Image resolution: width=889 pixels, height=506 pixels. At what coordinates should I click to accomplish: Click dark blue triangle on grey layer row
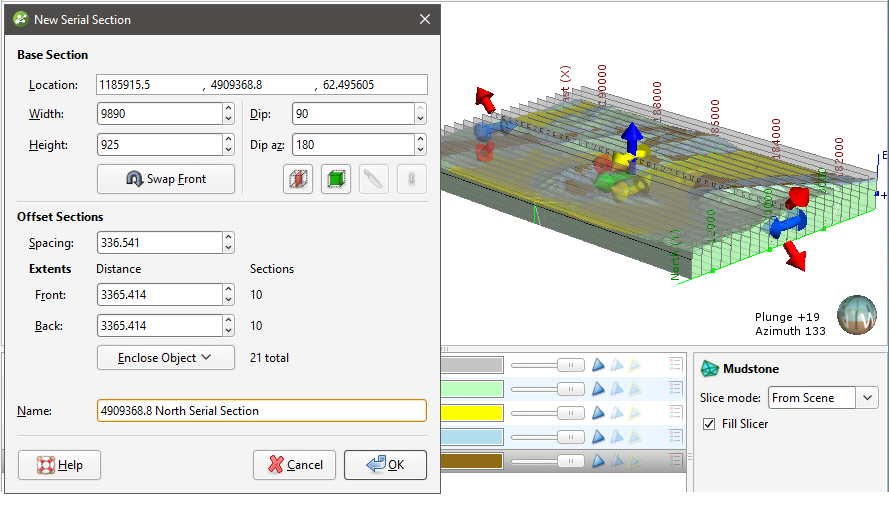pos(598,365)
